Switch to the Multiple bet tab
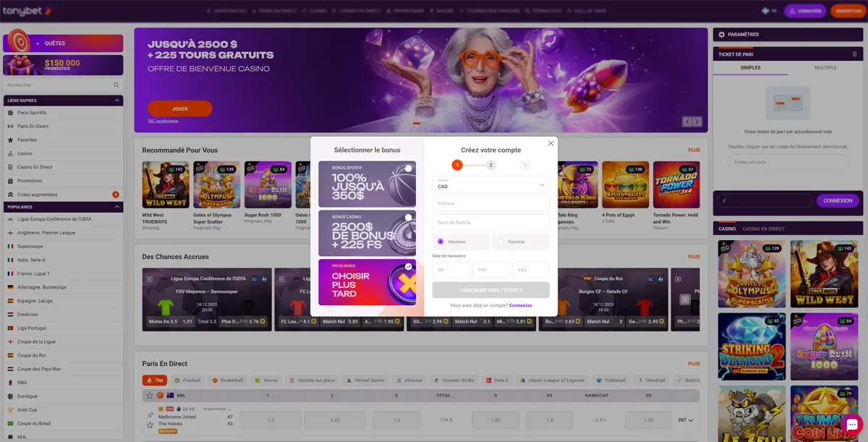Screen dimensions: 868x442 (825, 68)
